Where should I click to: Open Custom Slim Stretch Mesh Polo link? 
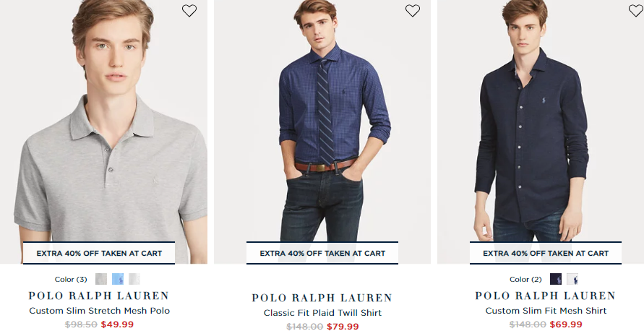(x=100, y=311)
